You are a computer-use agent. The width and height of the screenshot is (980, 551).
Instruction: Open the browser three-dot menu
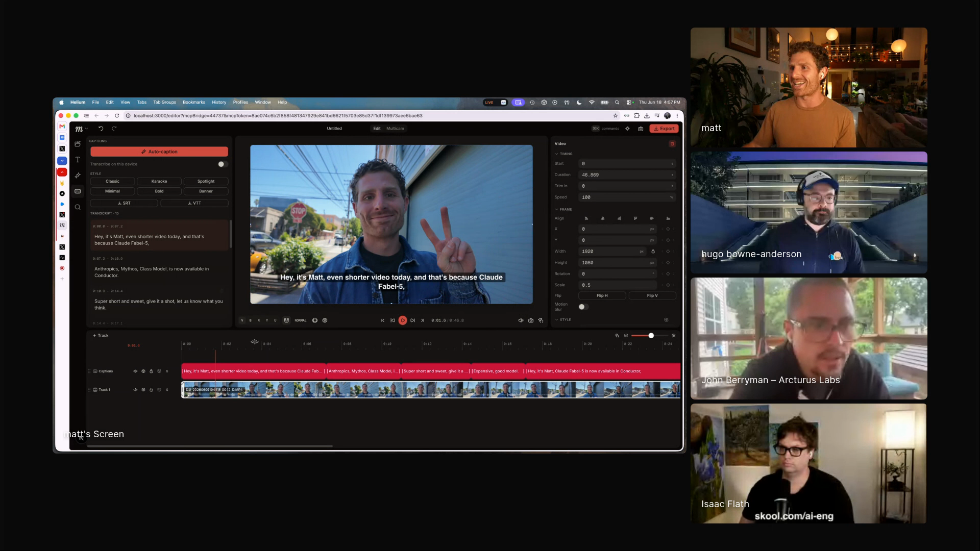[x=677, y=116]
